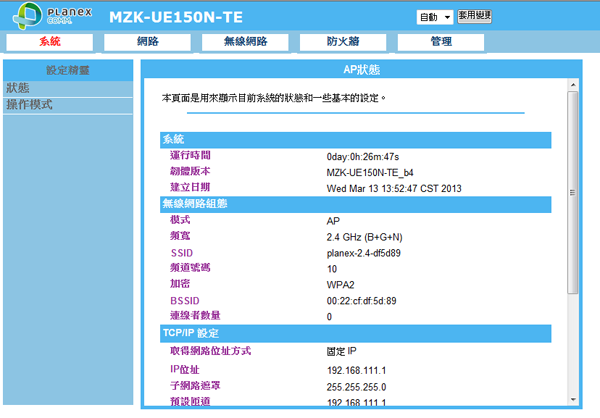Click the band value 2.4 GHz (B+G+N)
This screenshot has height=418, width=600.
click(x=364, y=237)
